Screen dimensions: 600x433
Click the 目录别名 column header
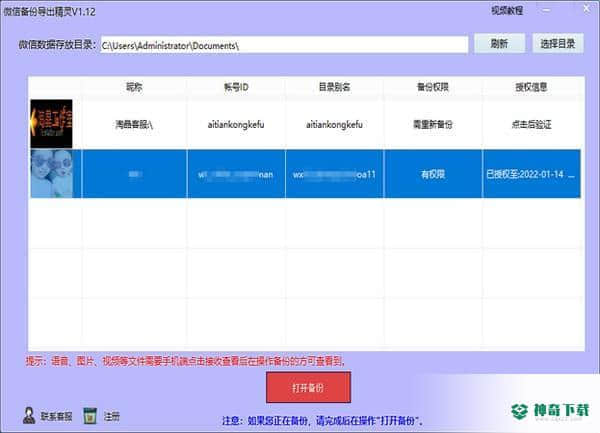(x=334, y=87)
